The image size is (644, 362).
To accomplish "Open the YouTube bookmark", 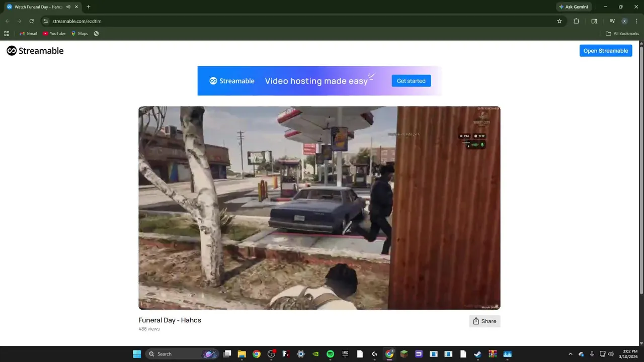I will (54, 34).
